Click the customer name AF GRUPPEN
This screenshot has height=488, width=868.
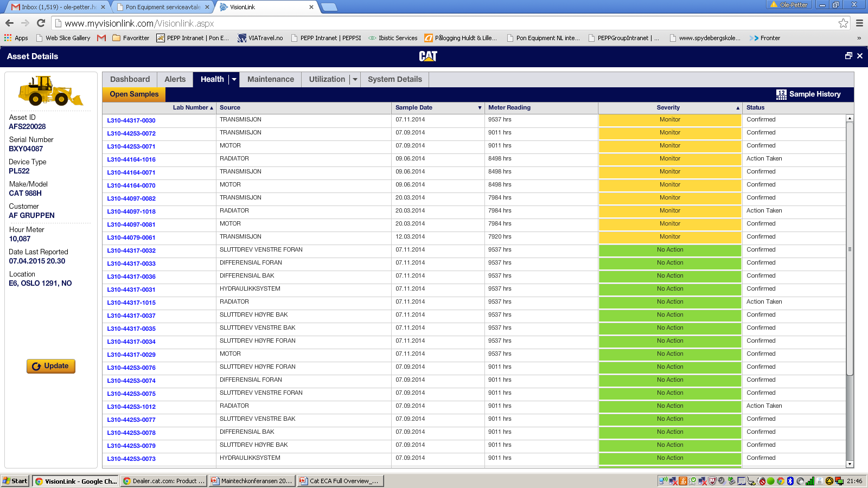tap(31, 215)
